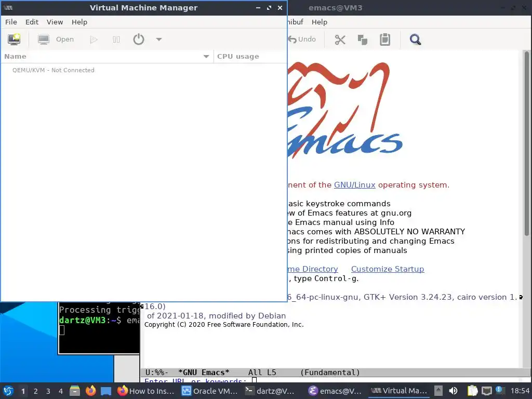Switch to 'How to Ins...' Firefox taskbar entry

click(145, 391)
